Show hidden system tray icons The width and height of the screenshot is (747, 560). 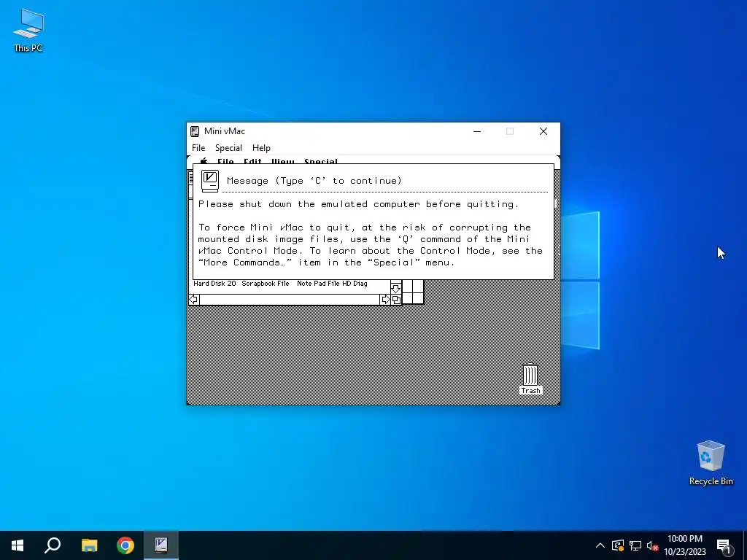[600, 545]
